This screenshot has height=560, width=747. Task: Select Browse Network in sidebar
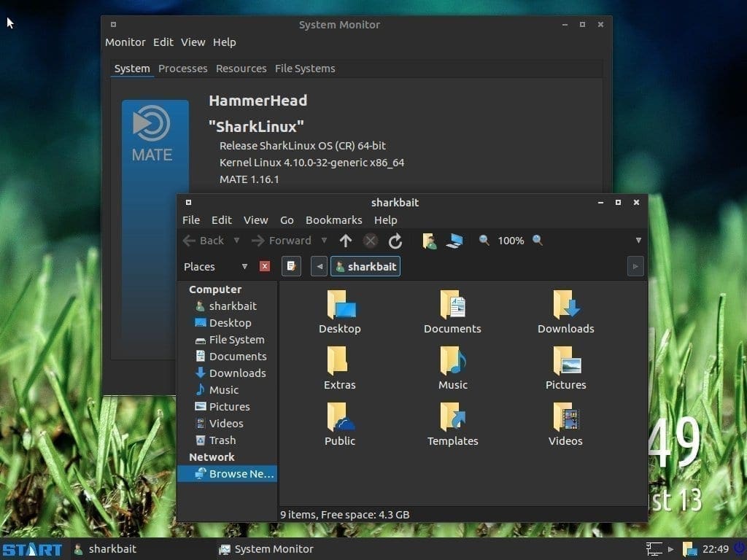point(228,474)
